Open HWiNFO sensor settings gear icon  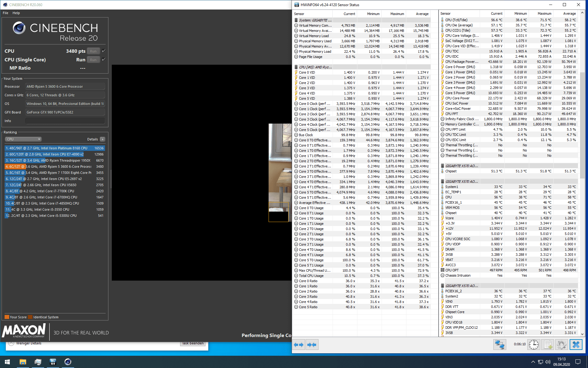click(562, 345)
